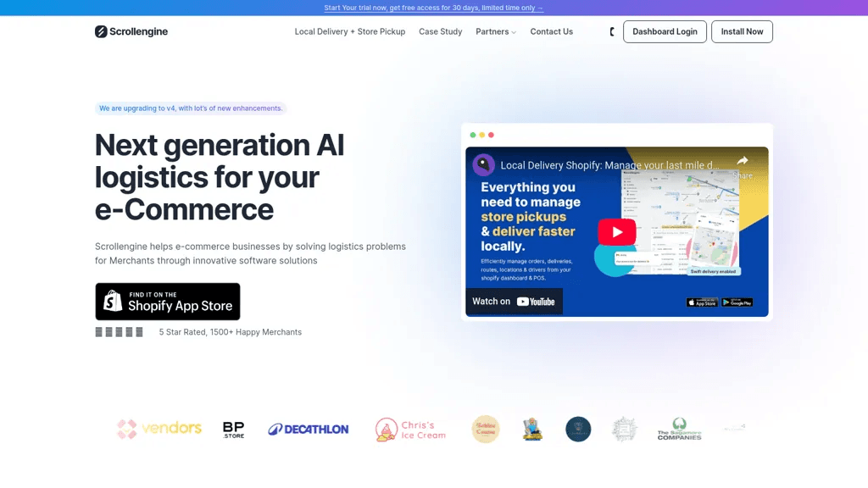
Task: Click the App Store badge in video
Action: (702, 302)
